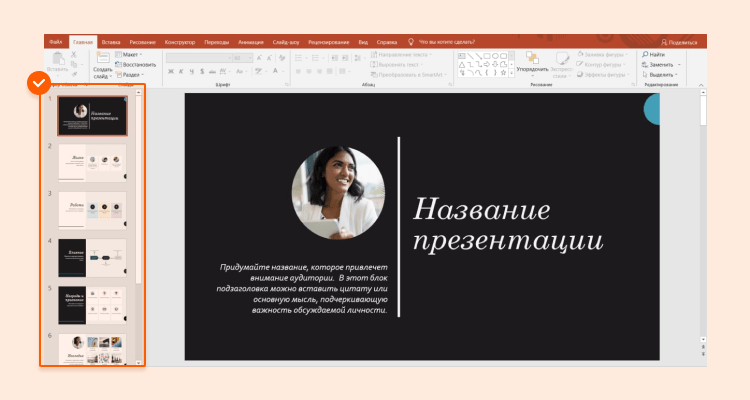750x400 pixels.
Task: Switch to the Конструктор tab
Action: pyautogui.click(x=180, y=42)
